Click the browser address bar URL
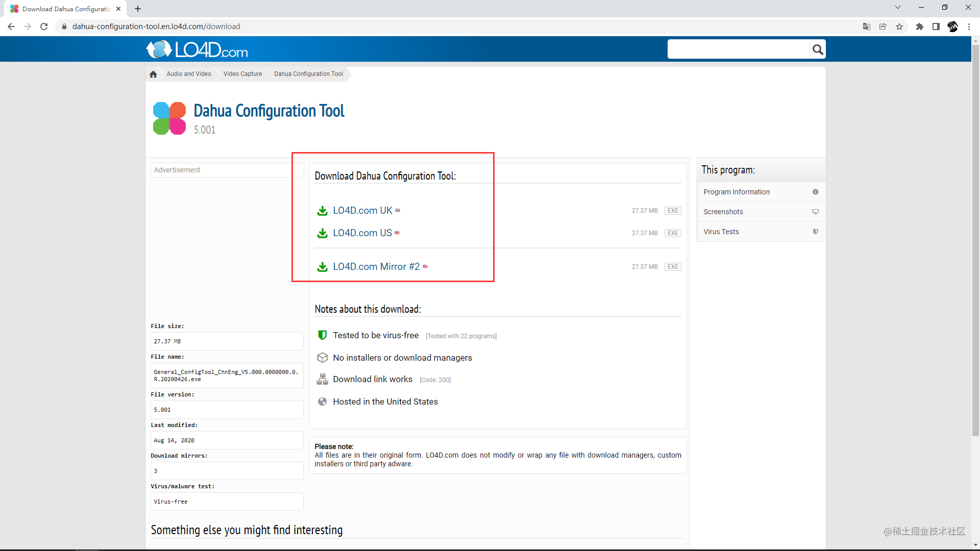 pyautogui.click(x=156, y=27)
